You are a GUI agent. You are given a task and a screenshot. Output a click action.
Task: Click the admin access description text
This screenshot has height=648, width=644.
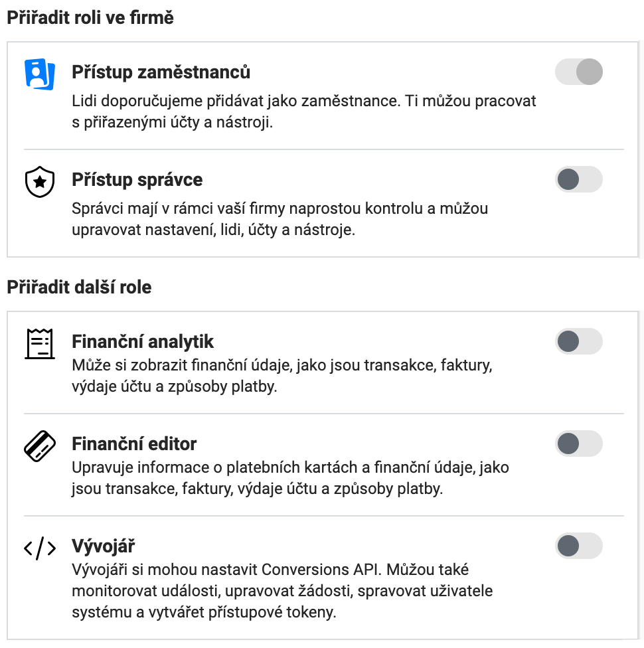pos(280,219)
